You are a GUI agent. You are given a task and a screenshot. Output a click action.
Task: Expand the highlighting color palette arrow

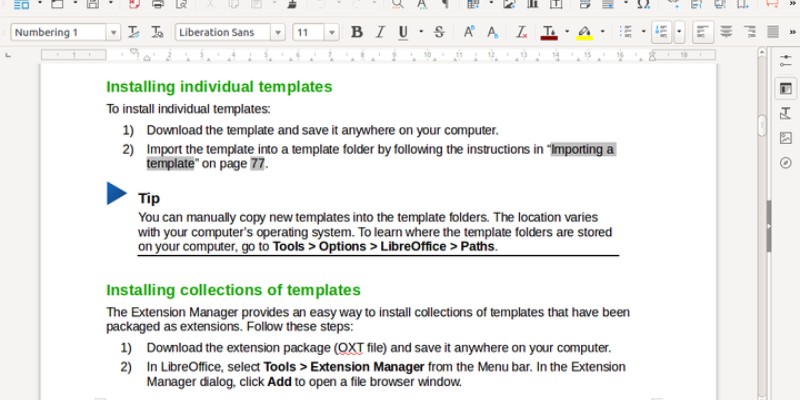coord(603,32)
